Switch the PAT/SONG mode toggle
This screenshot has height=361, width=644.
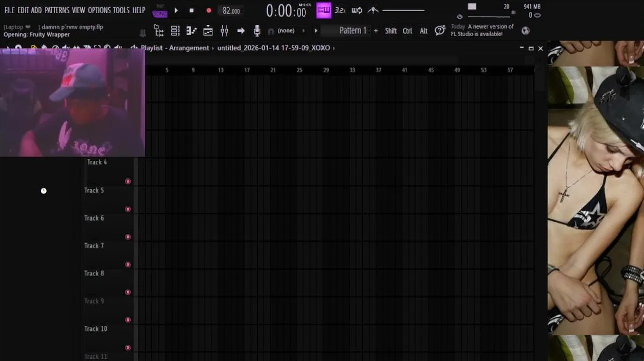[x=160, y=11]
